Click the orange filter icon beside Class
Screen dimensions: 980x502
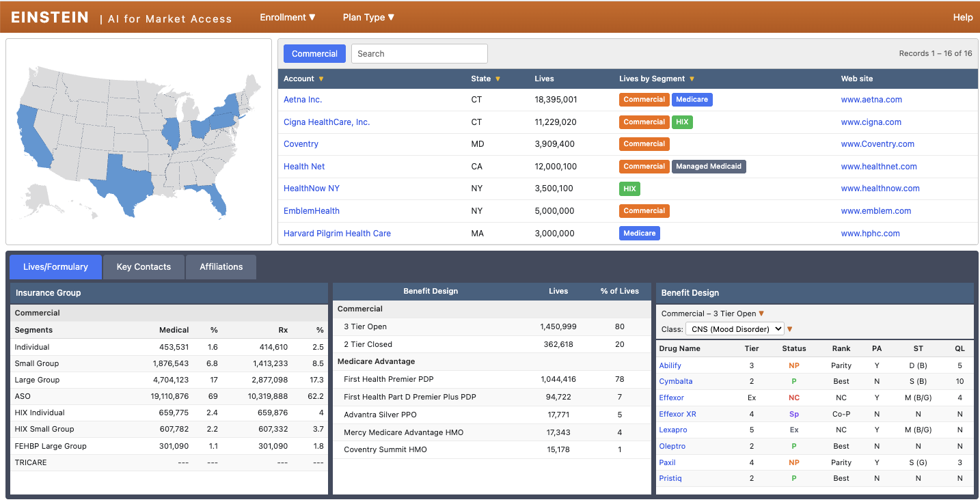tap(791, 329)
